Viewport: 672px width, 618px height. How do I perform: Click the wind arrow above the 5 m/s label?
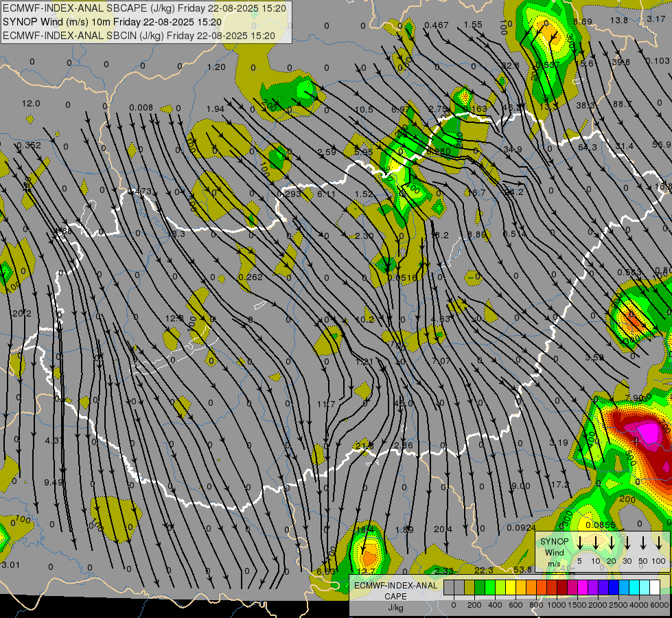click(x=579, y=543)
